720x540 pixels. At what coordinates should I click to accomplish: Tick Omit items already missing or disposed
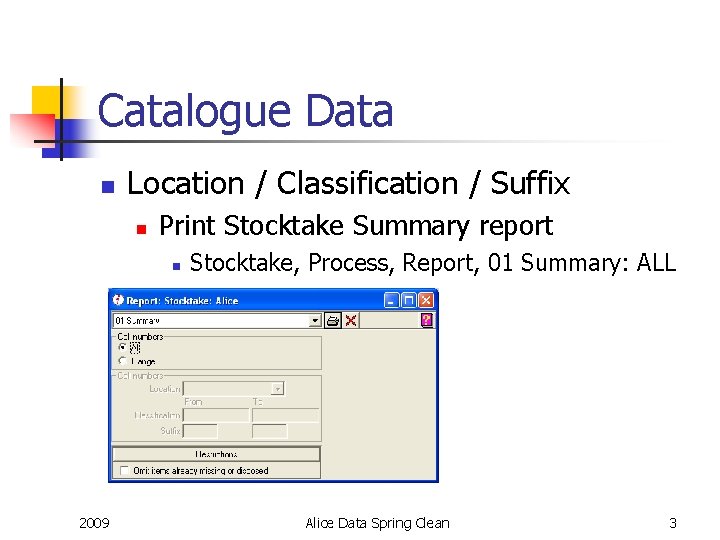(124, 471)
